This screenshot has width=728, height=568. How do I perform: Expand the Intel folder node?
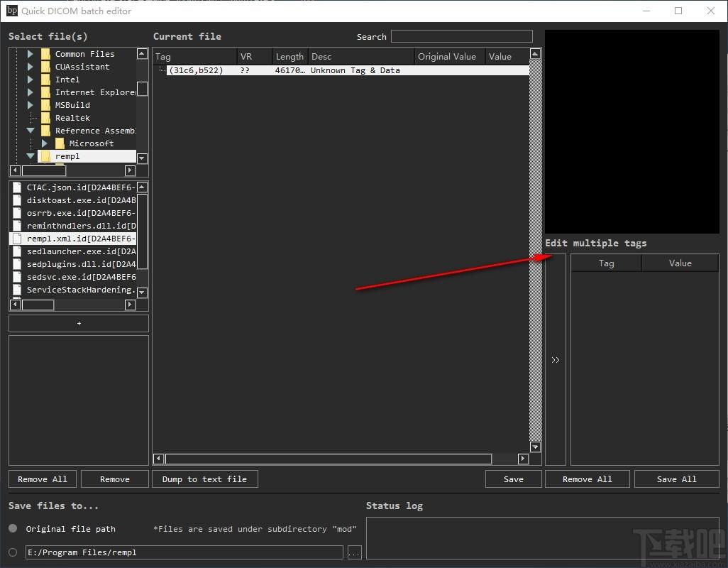click(31, 80)
